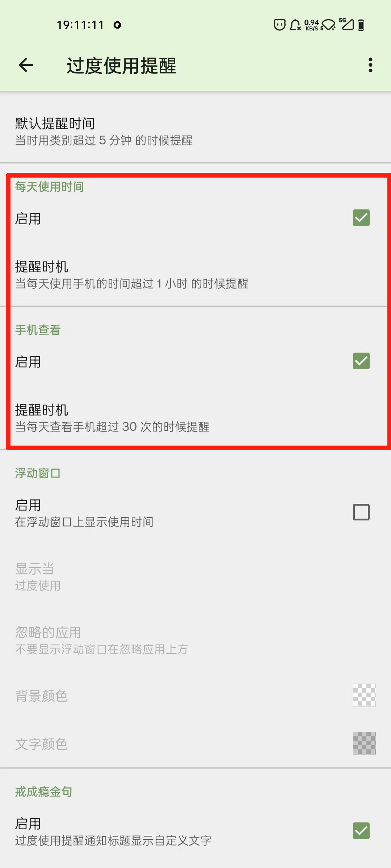Open 提醒时机 for daily usage over 1 小时

point(195,275)
